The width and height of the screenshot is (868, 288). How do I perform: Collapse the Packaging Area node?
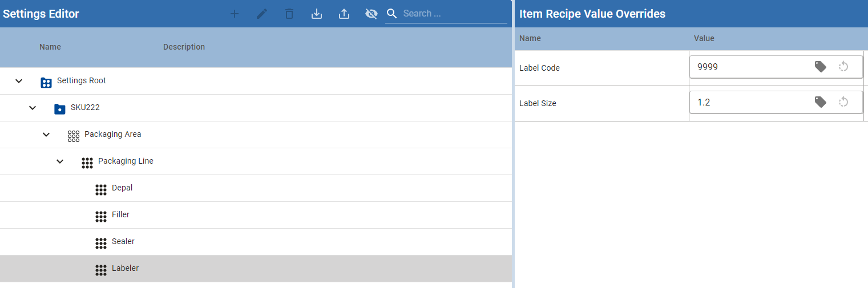point(46,135)
